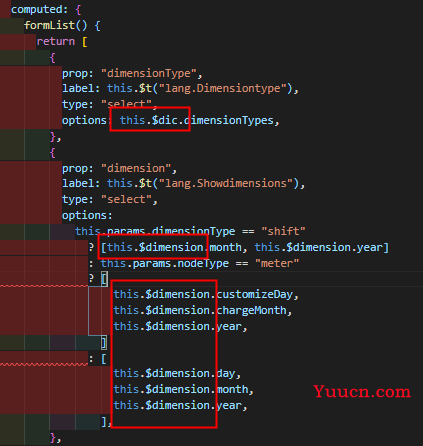The height and width of the screenshot is (446, 423).
Task: Click the customizeDay property
Action: click(255, 294)
